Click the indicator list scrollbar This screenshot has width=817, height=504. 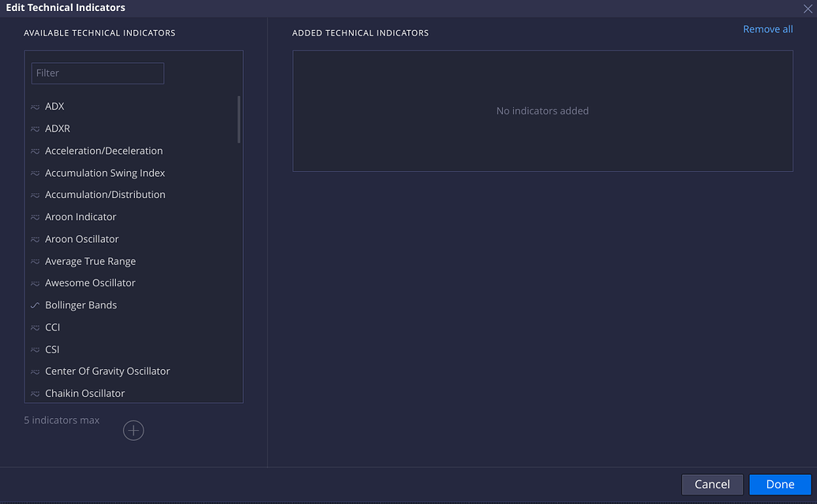coord(238,118)
